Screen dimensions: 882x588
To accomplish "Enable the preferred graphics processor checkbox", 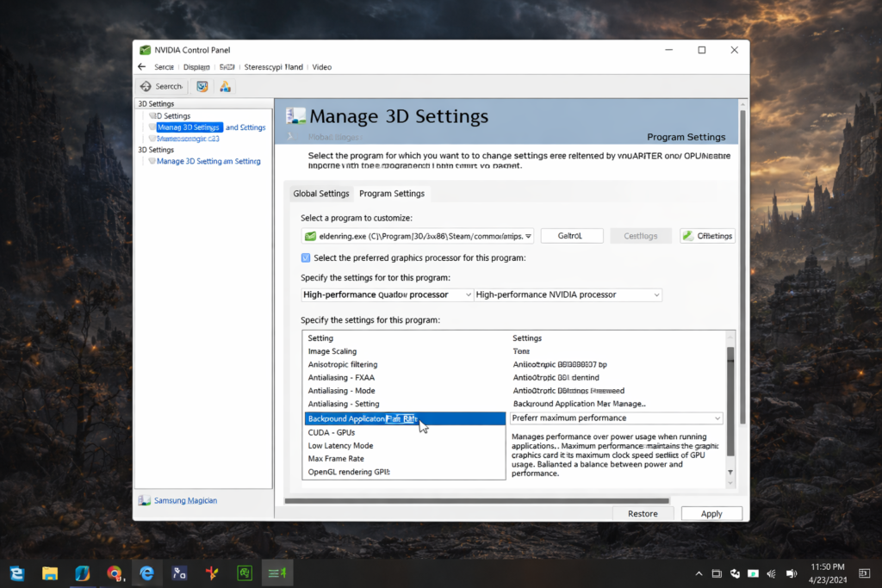I will pos(306,257).
